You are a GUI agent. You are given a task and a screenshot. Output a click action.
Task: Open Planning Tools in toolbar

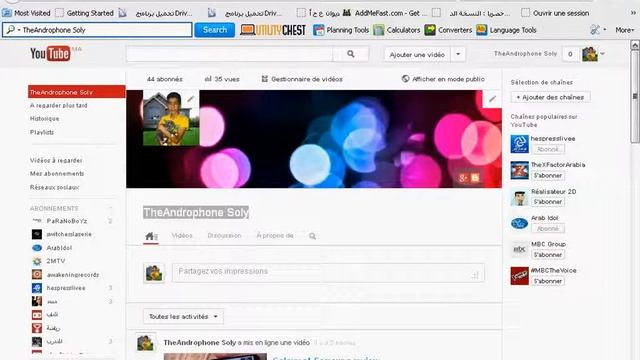tap(341, 30)
